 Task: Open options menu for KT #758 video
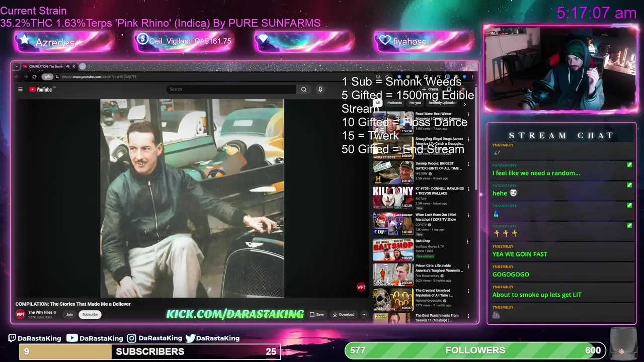pyautogui.click(x=468, y=189)
